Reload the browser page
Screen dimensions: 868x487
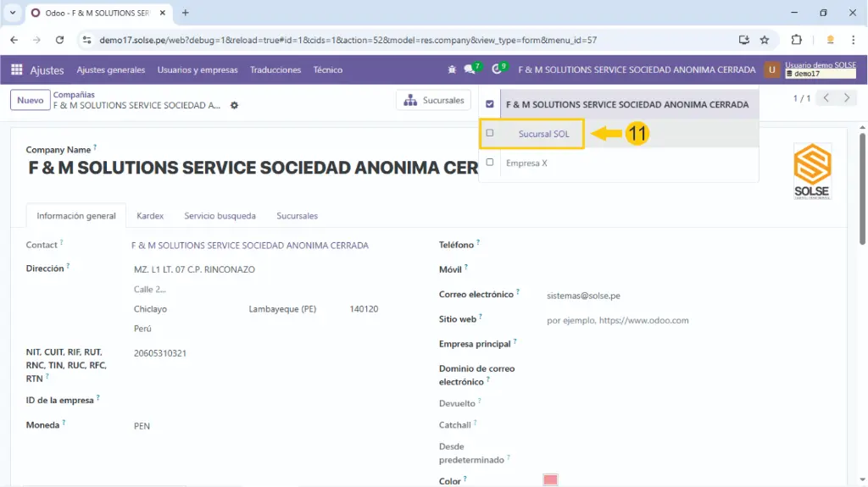pos(59,40)
